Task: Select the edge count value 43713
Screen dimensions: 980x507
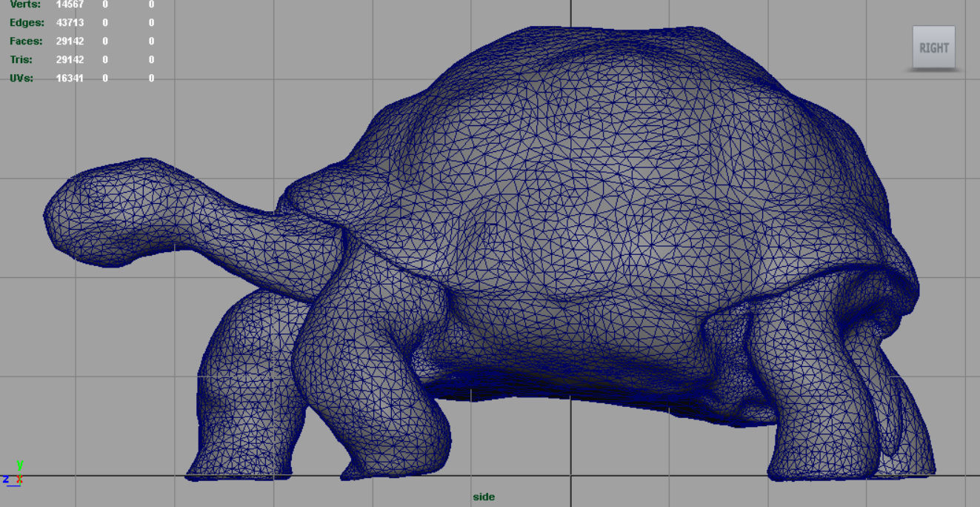Action: (x=70, y=23)
